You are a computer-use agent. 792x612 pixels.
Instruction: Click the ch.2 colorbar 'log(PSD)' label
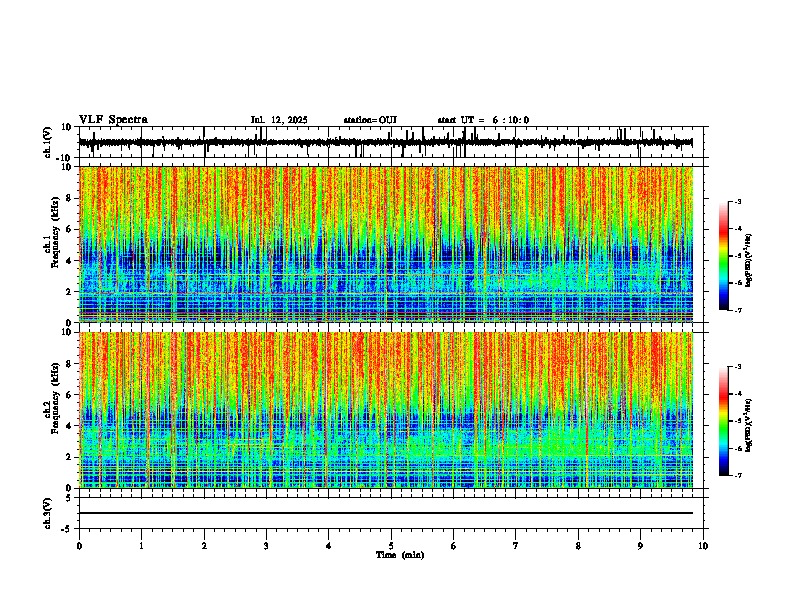[x=748, y=425]
